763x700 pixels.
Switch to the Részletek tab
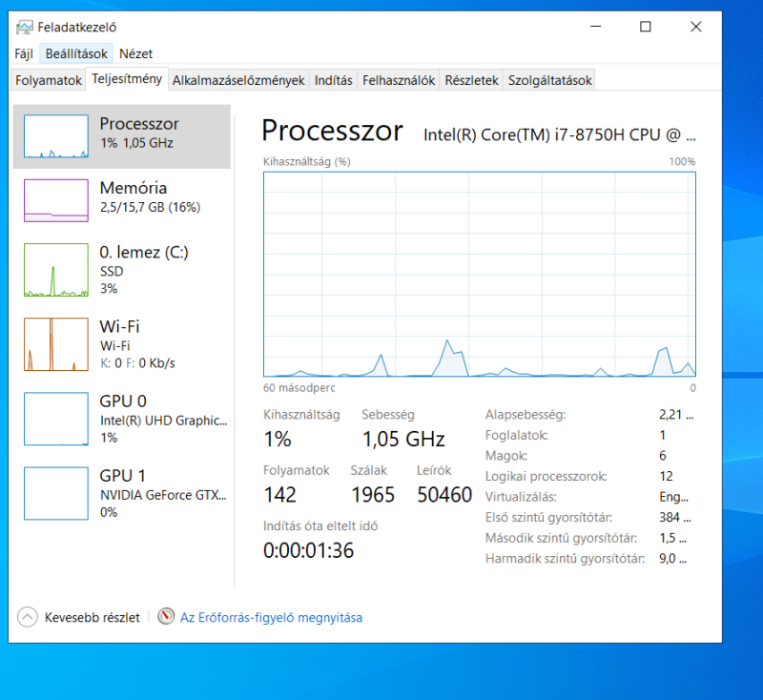coord(471,80)
